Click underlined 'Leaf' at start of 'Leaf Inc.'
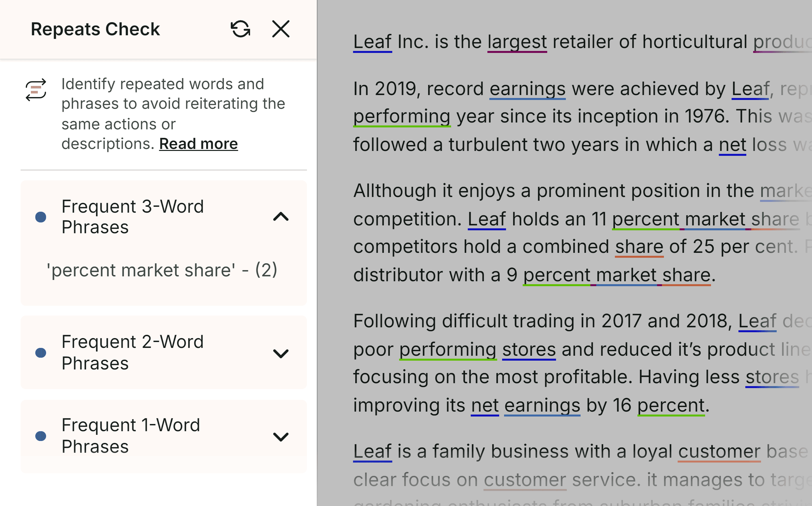The height and width of the screenshot is (506, 812). 372,42
